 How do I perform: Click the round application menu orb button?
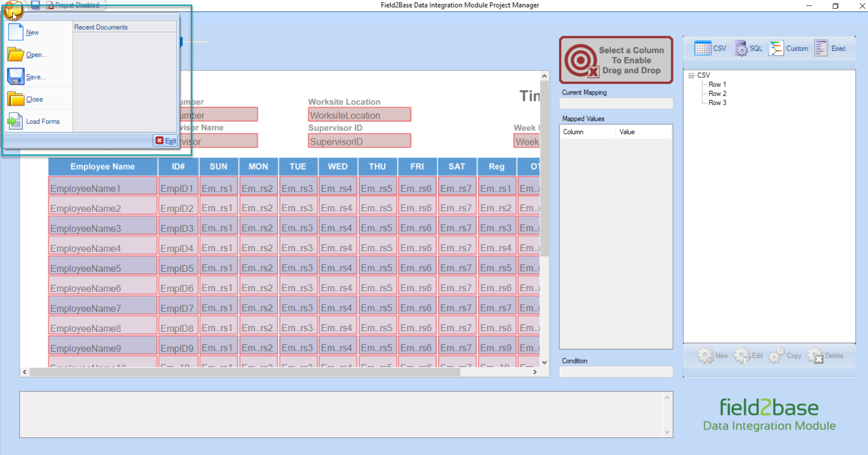pyautogui.click(x=13, y=9)
